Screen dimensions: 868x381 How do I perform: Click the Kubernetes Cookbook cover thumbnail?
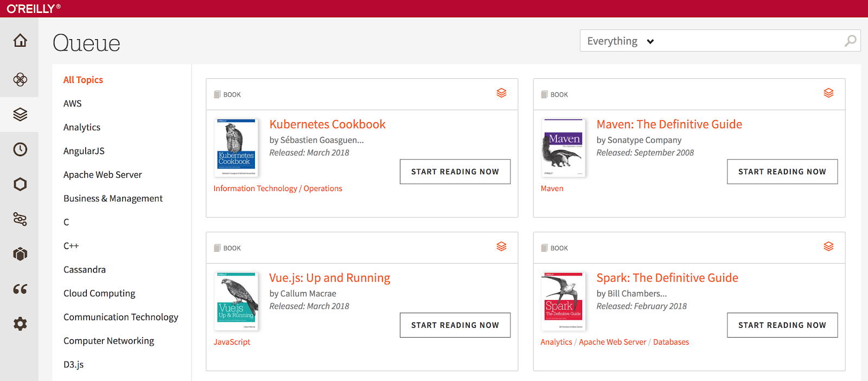pos(236,148)
